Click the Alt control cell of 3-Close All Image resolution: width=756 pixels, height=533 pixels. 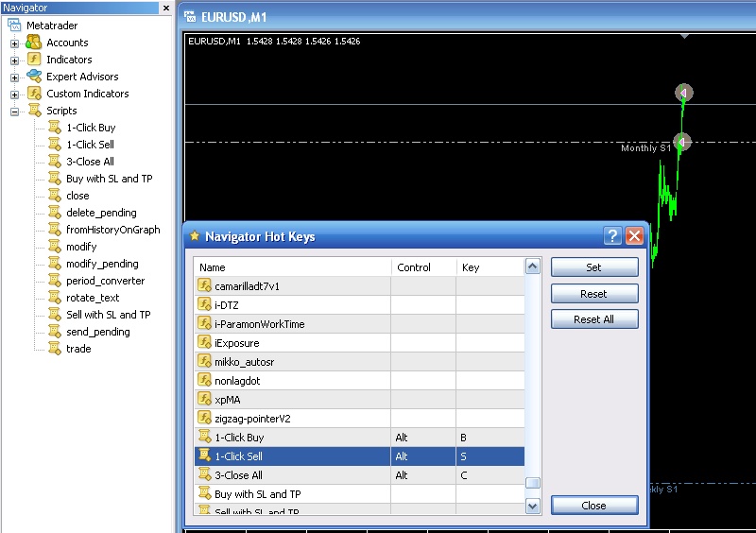tap(423, 474)
